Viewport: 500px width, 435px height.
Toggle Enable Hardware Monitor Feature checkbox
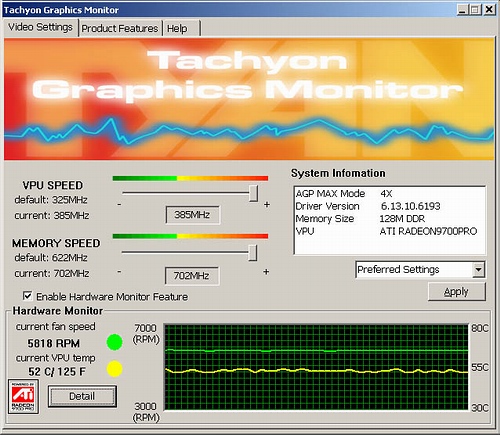pyautogui.click(x=28, y=296)
